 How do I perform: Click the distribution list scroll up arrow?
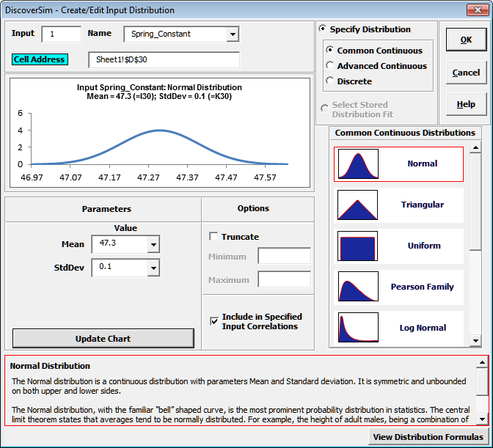(x=475, y=147)
